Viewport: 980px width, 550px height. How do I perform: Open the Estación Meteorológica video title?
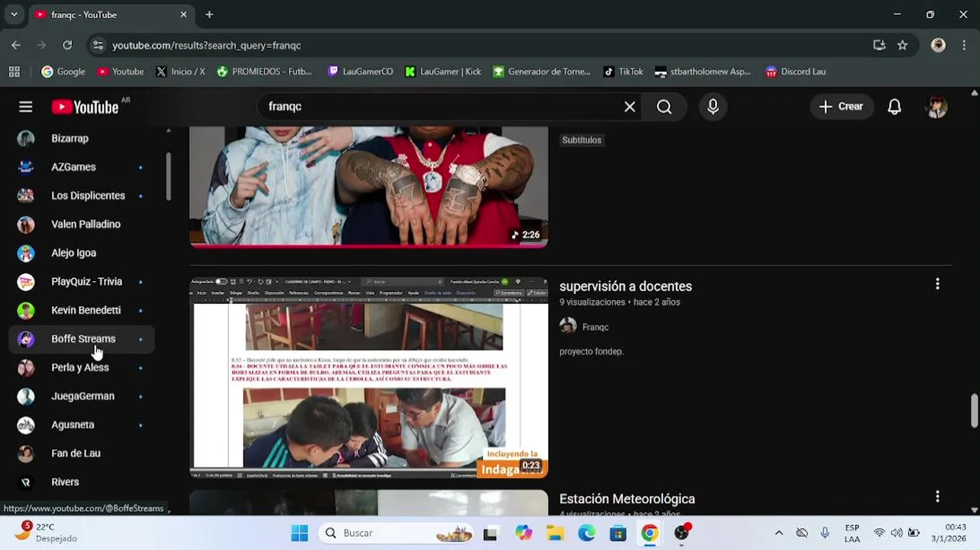627,499
